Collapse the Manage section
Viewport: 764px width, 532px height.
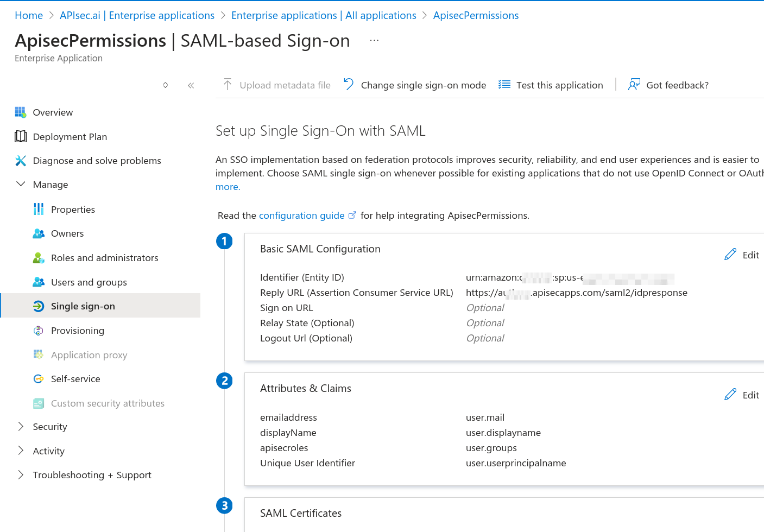(21, 185)
